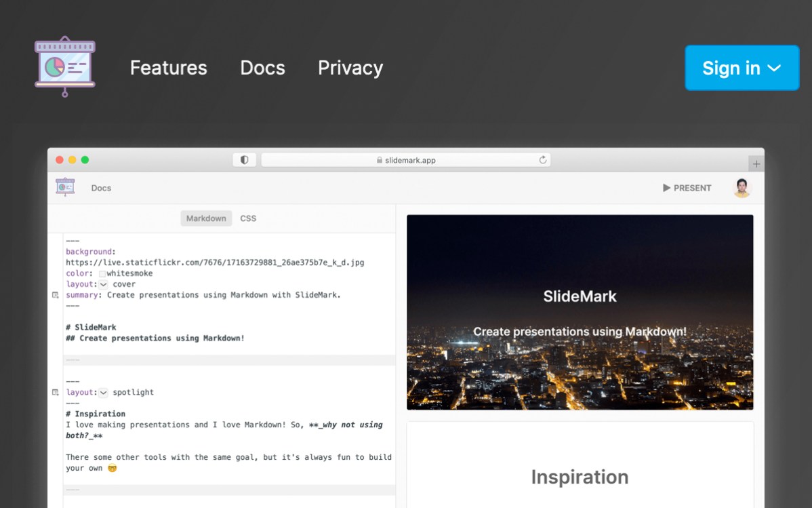812x508 pixels.
Task: Click the flickr background image URL text
Action: [x=215, y=262]
